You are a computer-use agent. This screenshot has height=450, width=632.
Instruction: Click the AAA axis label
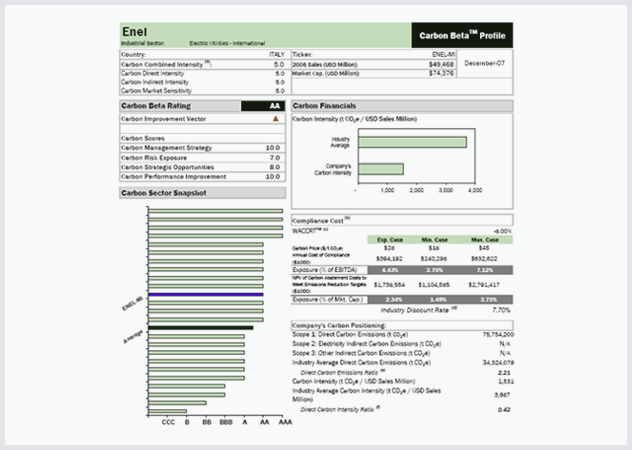tap(285, 422)
